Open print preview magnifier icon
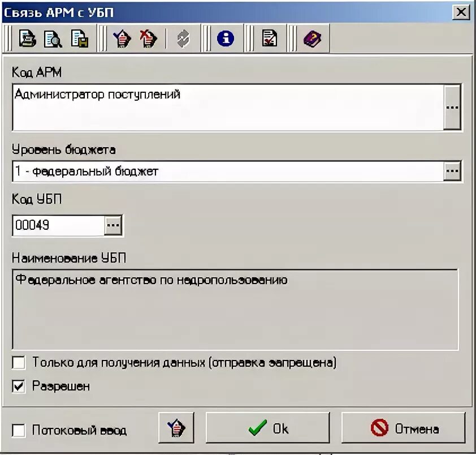Screen dimensions: 476x455 (53, 38)
